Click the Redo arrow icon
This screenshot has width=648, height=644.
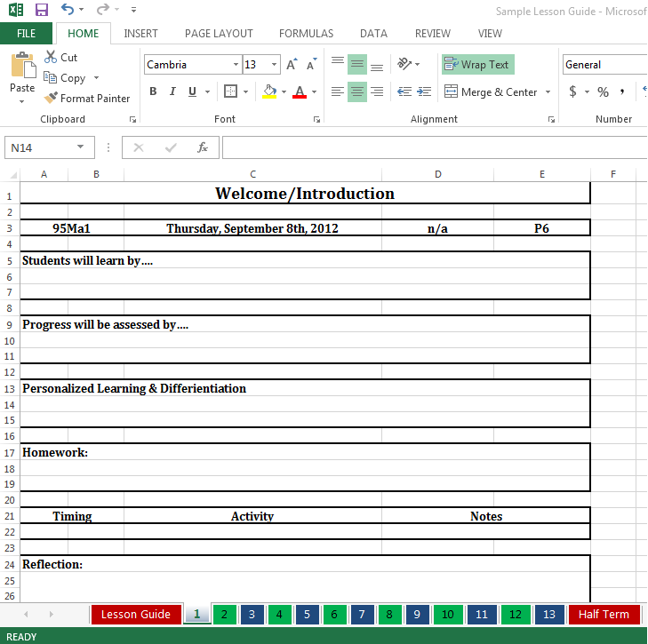tap(103, 9)
